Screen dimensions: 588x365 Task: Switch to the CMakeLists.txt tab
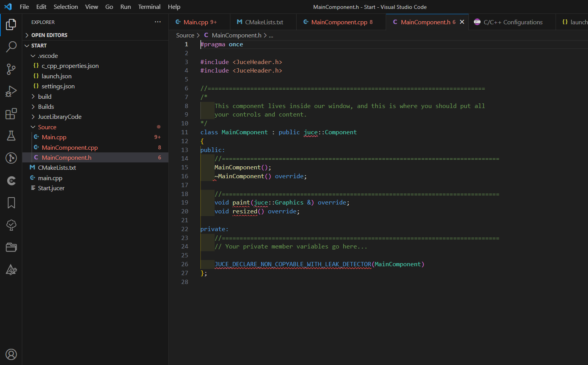coord(264,22)
